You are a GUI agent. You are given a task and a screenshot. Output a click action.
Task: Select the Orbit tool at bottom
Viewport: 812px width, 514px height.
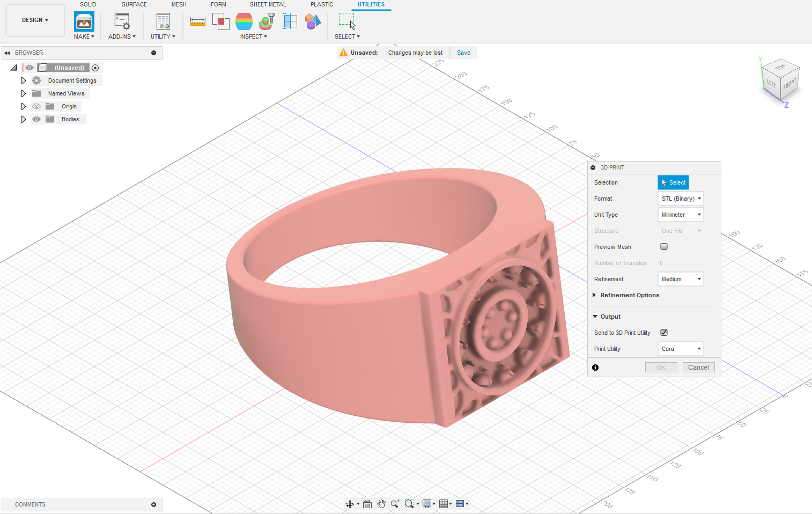coord(350,504)
